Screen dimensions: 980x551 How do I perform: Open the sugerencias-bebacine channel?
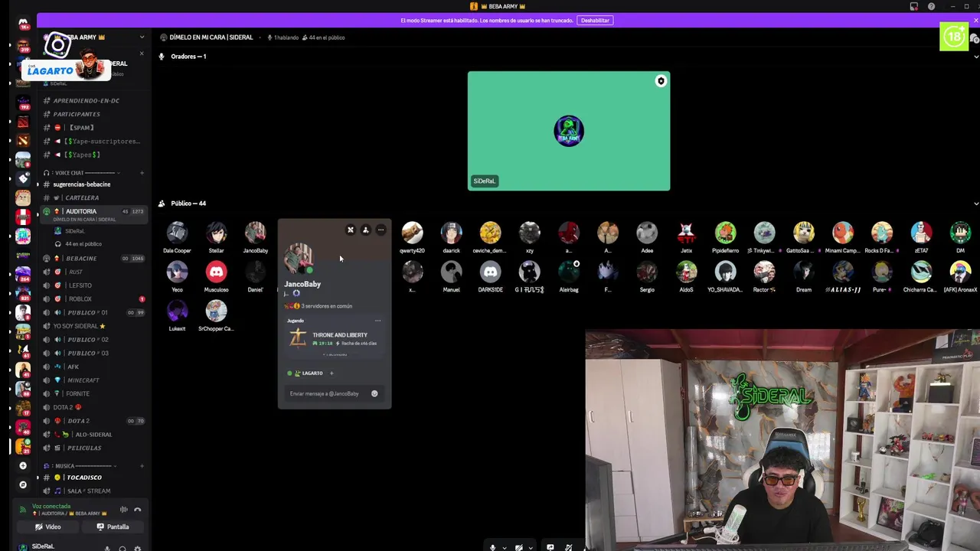[x=82, y=184]
